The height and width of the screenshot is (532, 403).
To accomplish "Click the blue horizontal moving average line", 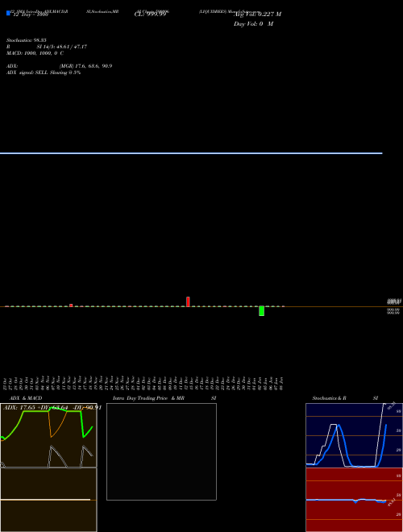I will [x=191, y=153].
